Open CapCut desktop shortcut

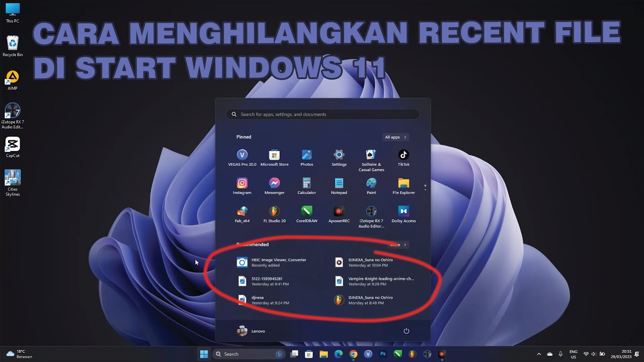point(13,147)
